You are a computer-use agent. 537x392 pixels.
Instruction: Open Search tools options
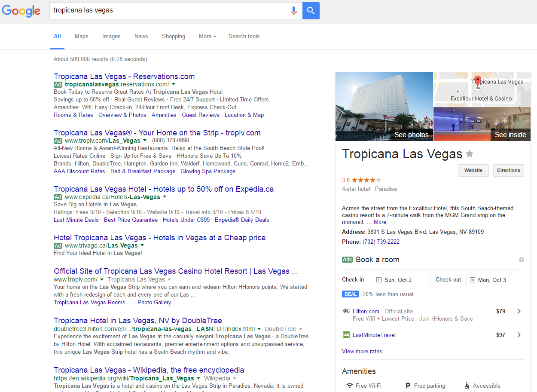pyautogui.click(x=244, y=37)
